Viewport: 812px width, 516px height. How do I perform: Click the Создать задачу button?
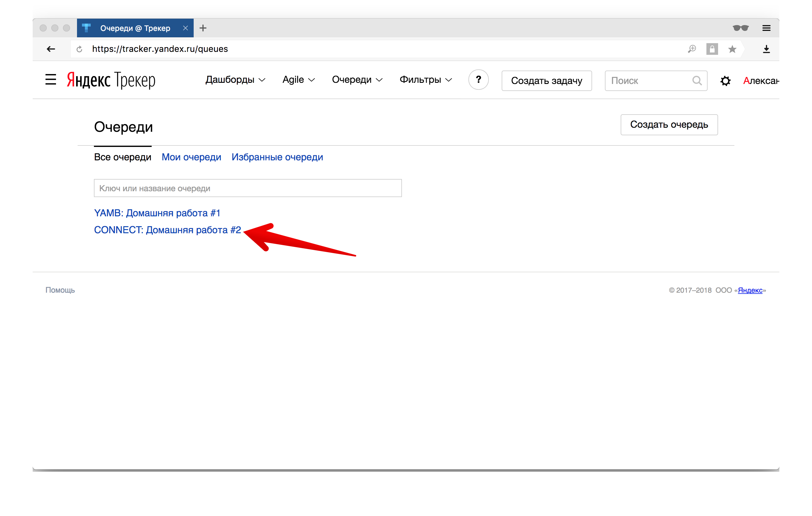pyautogui.click(x=546, y=80)
